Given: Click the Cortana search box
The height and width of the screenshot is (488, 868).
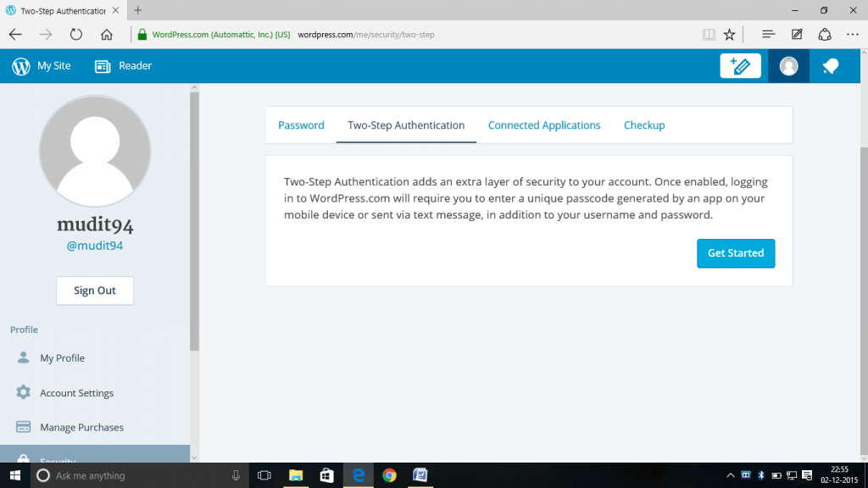Looking at the screenshot, I should [x=140, y=475].
